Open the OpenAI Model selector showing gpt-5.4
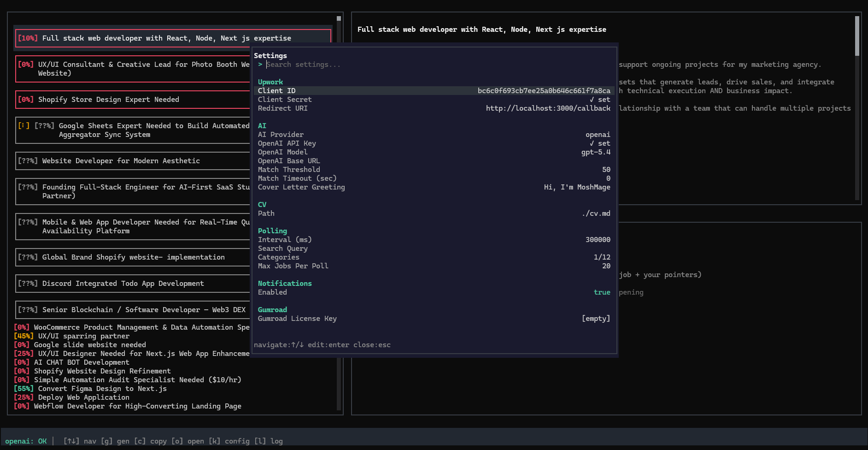 pos(595,152)
